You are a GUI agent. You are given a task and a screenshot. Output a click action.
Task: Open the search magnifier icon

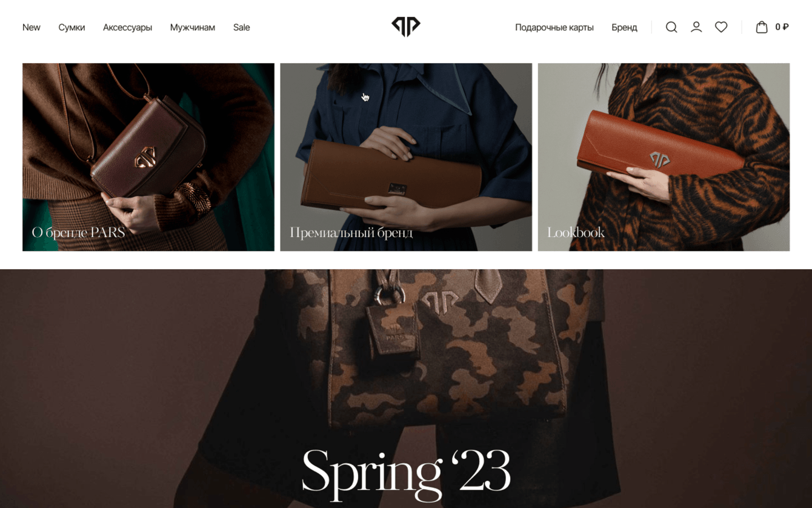pyautogui.click(x=671, y=27)
